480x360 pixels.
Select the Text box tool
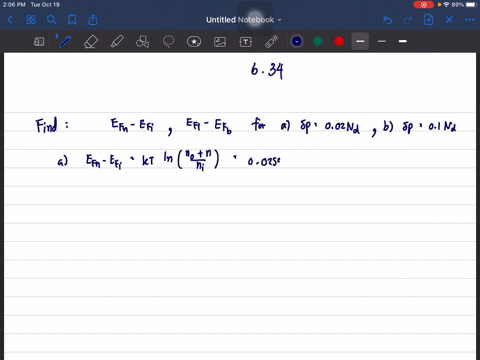pyautogui.click(x=246, y=42)
